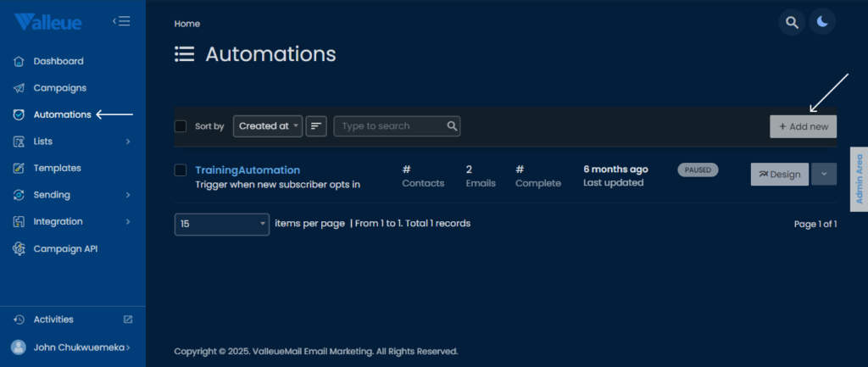868x367 pixels.
Task: Click the PAUSED status badge
Action: pyautogui.click(x=698, y=170)
